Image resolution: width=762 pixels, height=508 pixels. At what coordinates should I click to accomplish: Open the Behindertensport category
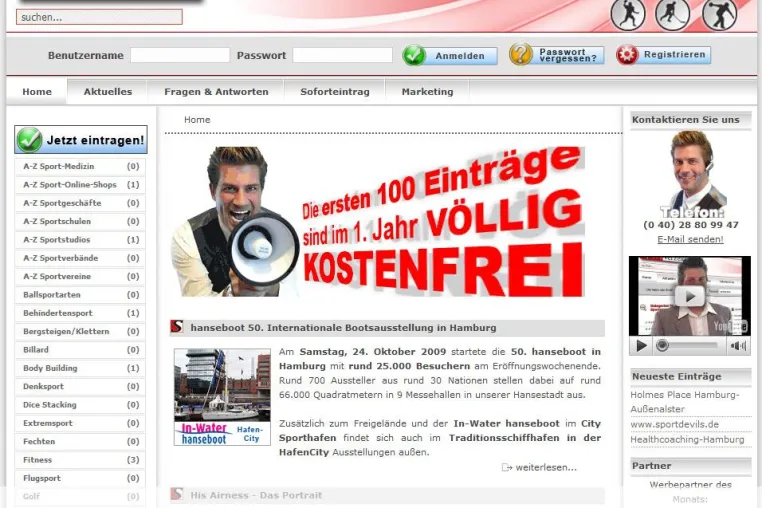tap(80, 313)
